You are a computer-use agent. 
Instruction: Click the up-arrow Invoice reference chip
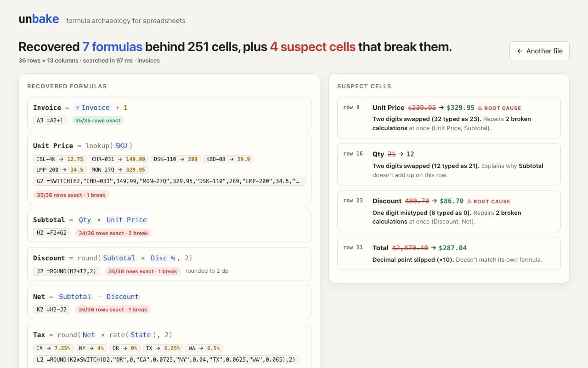tap(92, 108)
